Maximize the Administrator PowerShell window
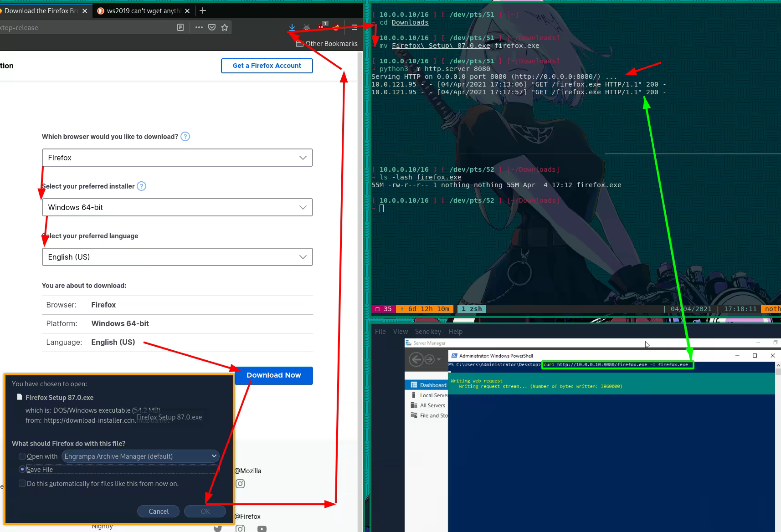The width and height of the screenshot is (781, 532). [755, 356]
